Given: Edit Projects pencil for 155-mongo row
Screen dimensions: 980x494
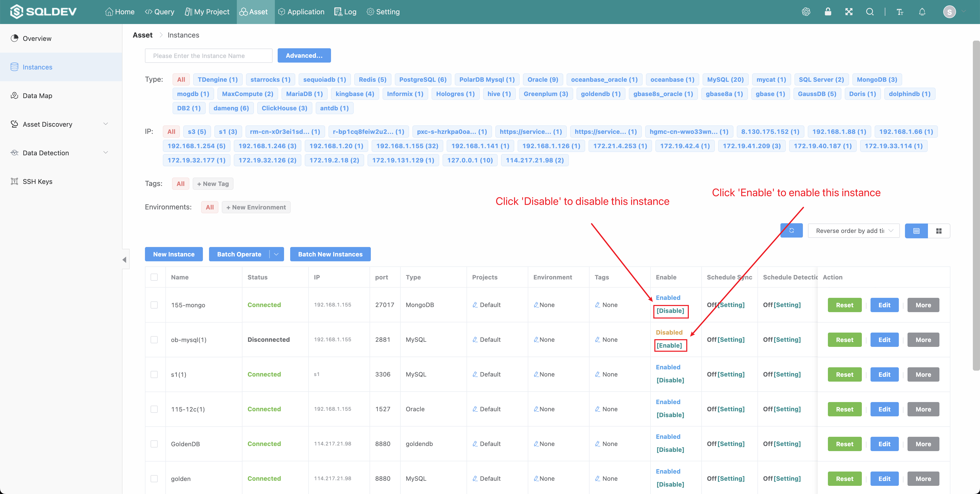Looking at the screenshot, I should pyautogui.click(x=475, y=305).
